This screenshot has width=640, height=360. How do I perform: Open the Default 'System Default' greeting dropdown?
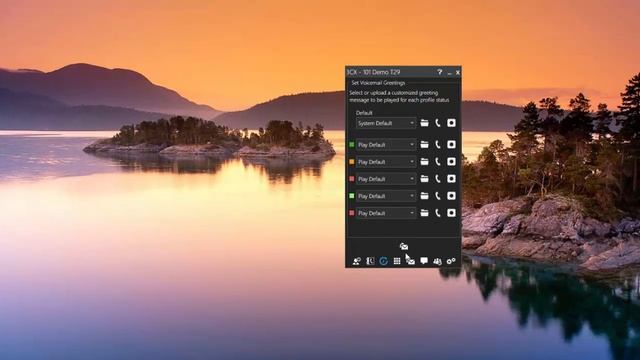pyautogui.click(x=386, y=123)
